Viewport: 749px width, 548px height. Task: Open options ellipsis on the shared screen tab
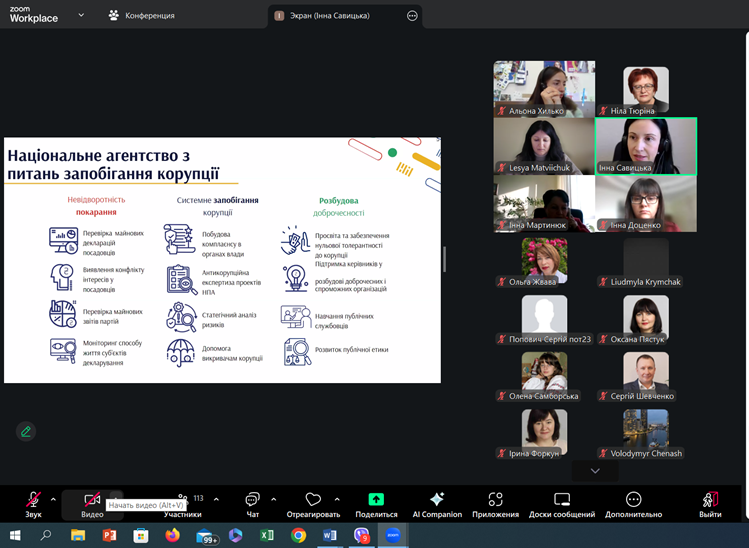tap(412, 16)
